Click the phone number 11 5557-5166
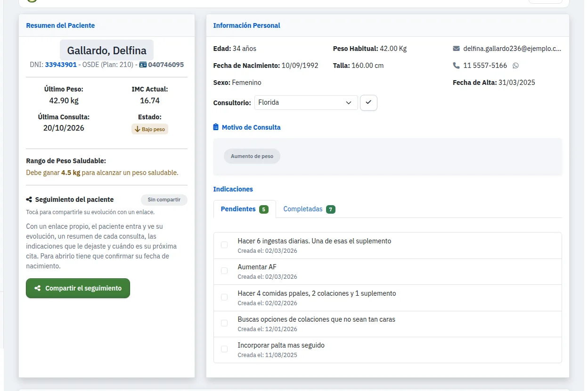Image resolution: width=588 pixels, height=391 pixels. click(x=485, y=66)
